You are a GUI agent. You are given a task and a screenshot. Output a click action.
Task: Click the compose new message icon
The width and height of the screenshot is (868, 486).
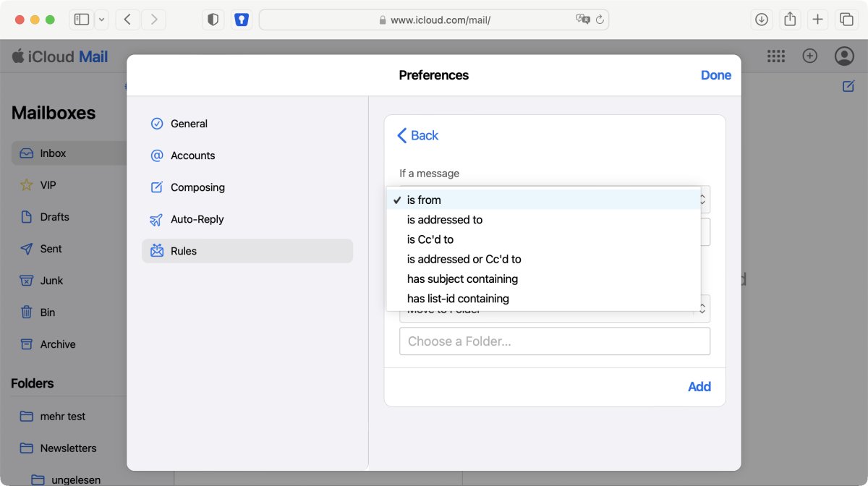(x=848, y=86)
